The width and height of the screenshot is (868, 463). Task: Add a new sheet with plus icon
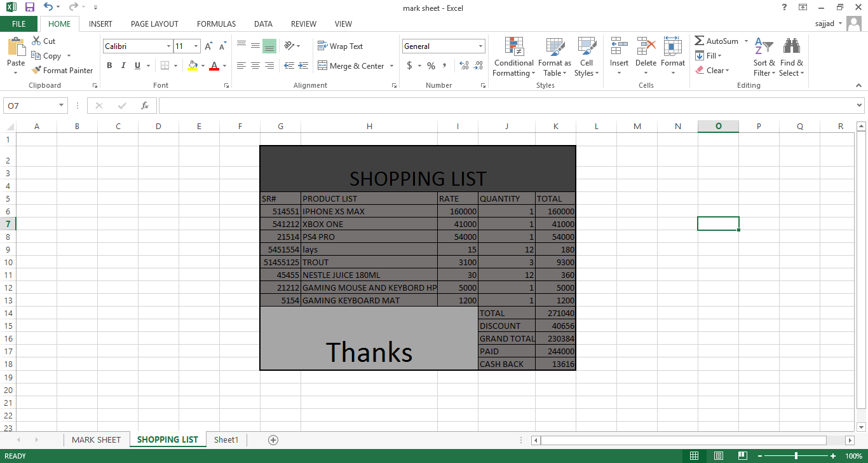(273, 439)
